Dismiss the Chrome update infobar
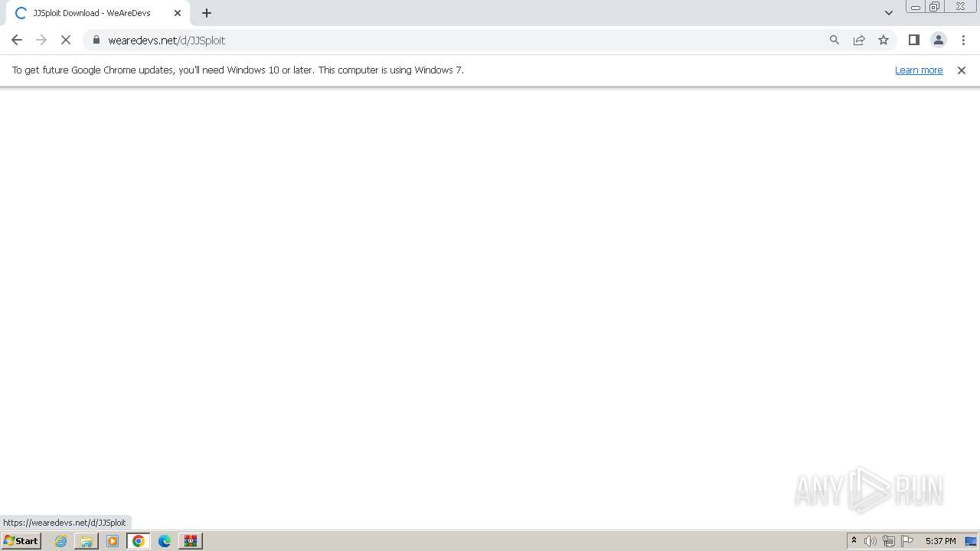 coord(962,70)
